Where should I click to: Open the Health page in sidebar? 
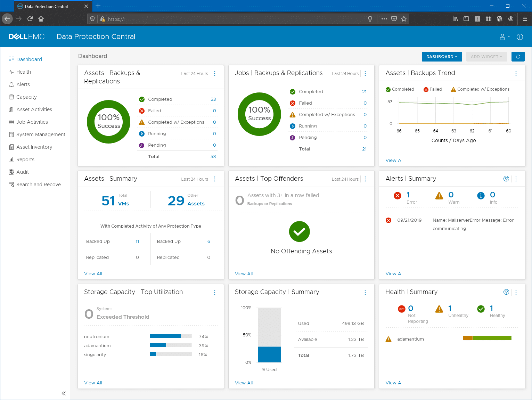(x=23, y=72)
